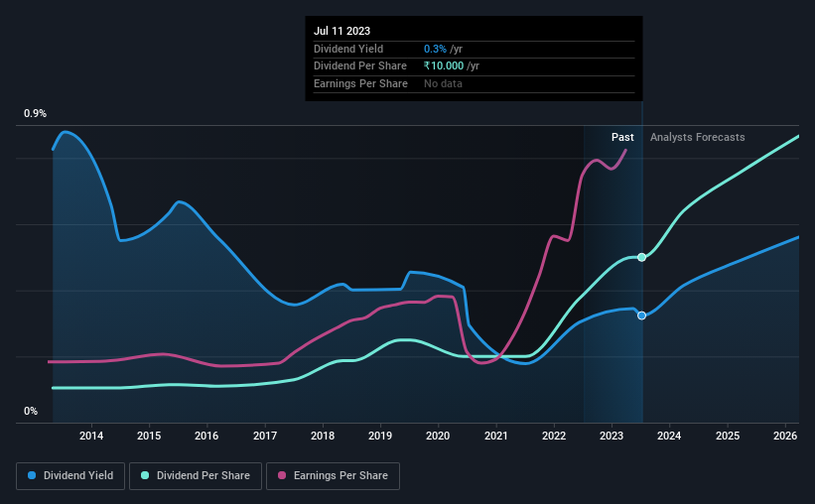Toggle the Dividend Per Share legend button
Viewport: 815px width, 504px height.
coord(196,476)
